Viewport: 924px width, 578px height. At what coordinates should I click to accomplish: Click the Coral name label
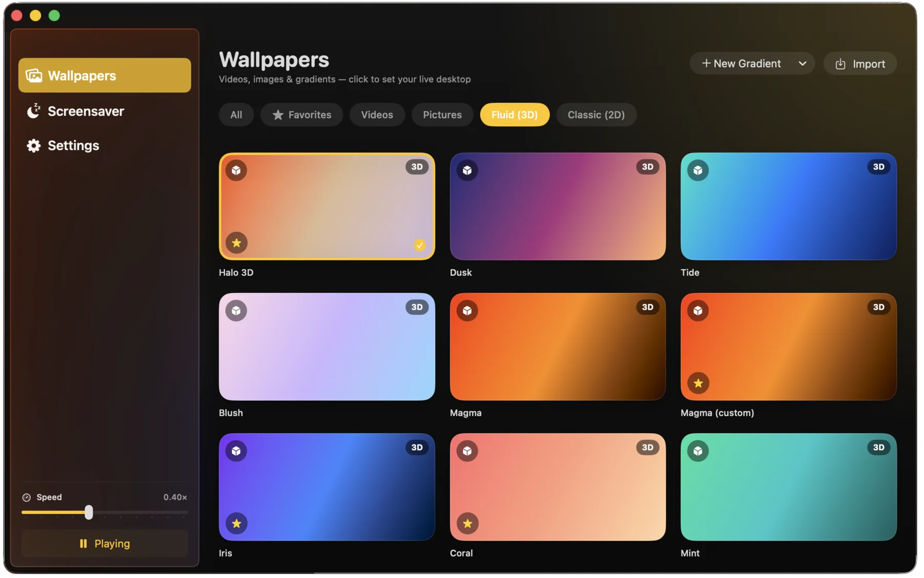click(461, 553)
